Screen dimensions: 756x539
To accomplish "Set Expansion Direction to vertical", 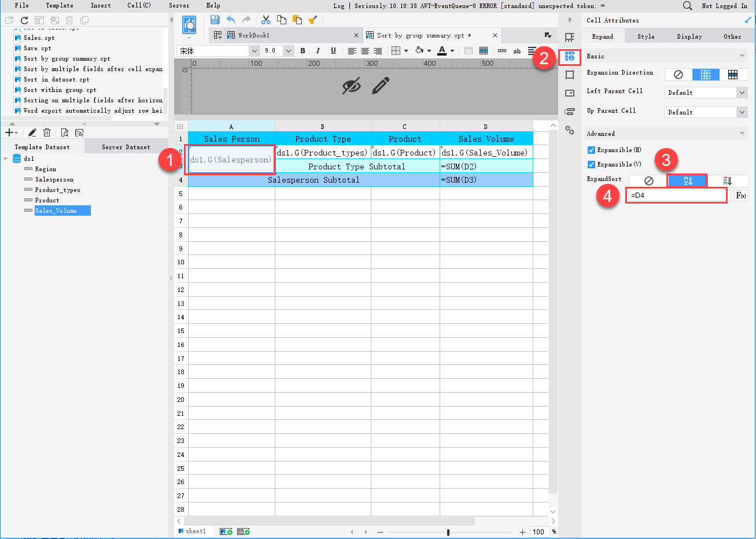I will [x=706, y=75].
